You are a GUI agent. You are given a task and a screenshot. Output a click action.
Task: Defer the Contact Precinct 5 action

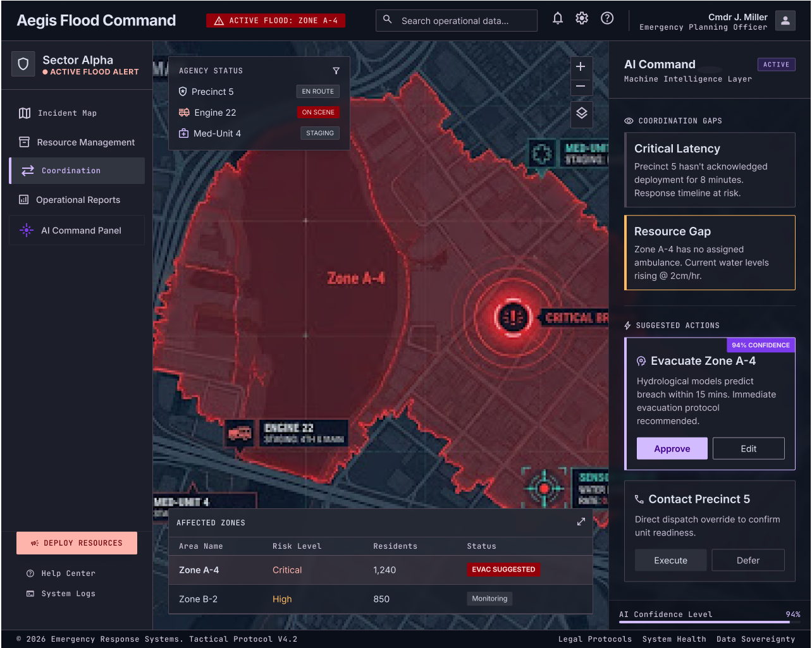[748, 561]
